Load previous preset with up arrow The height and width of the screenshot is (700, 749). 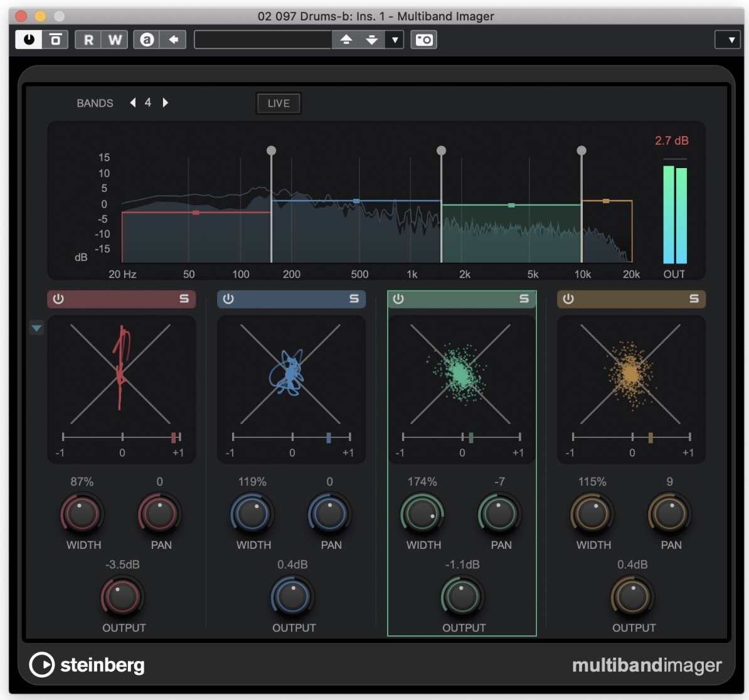click(x=346, y=40)
